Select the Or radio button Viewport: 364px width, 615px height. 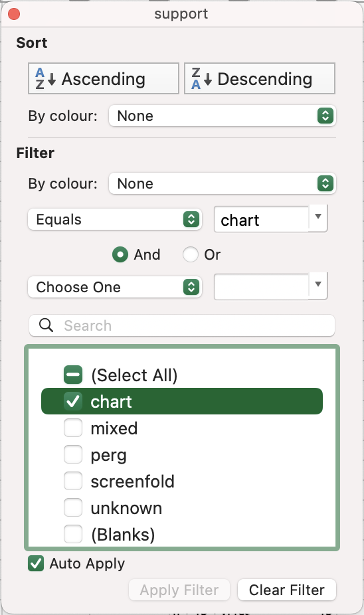(190, 254)
